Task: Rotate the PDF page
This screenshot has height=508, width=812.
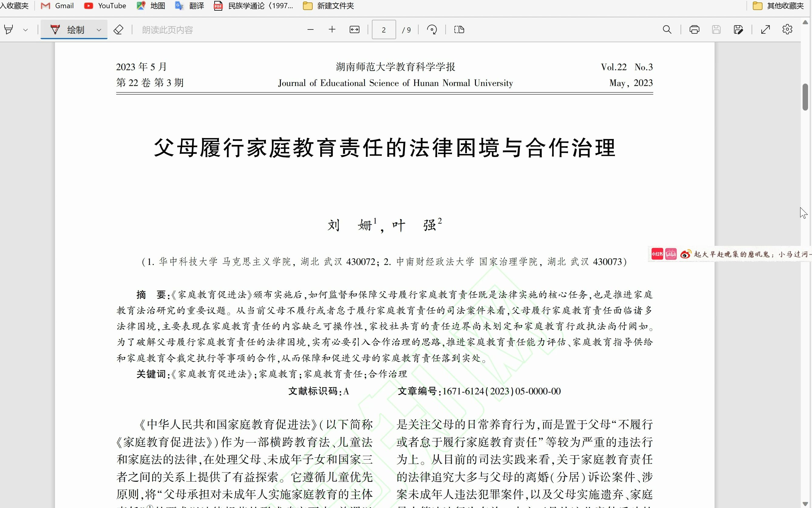Action: [432, 29]
